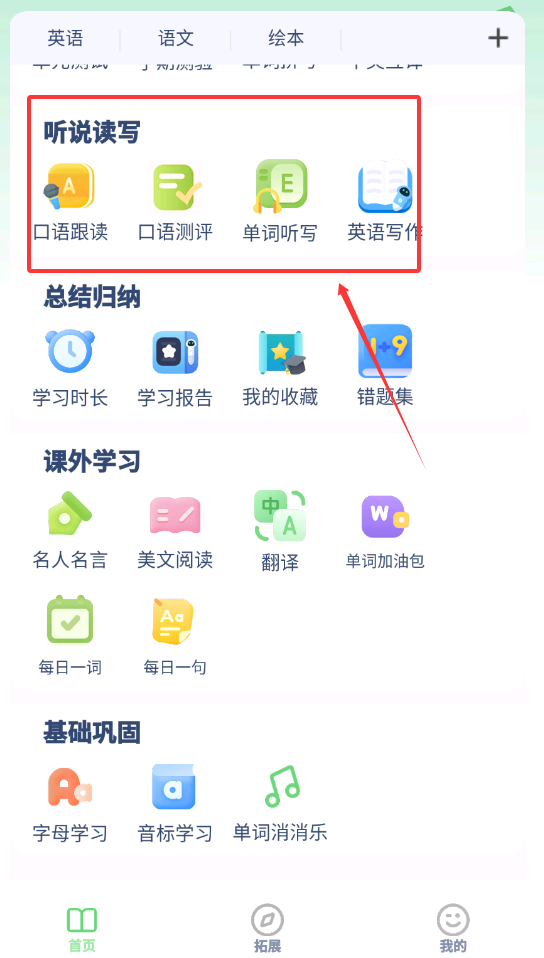Open 音标学习 phonetics learning
Screen dimensions: 544x958
pyautogui.click(x=174, y=786)
